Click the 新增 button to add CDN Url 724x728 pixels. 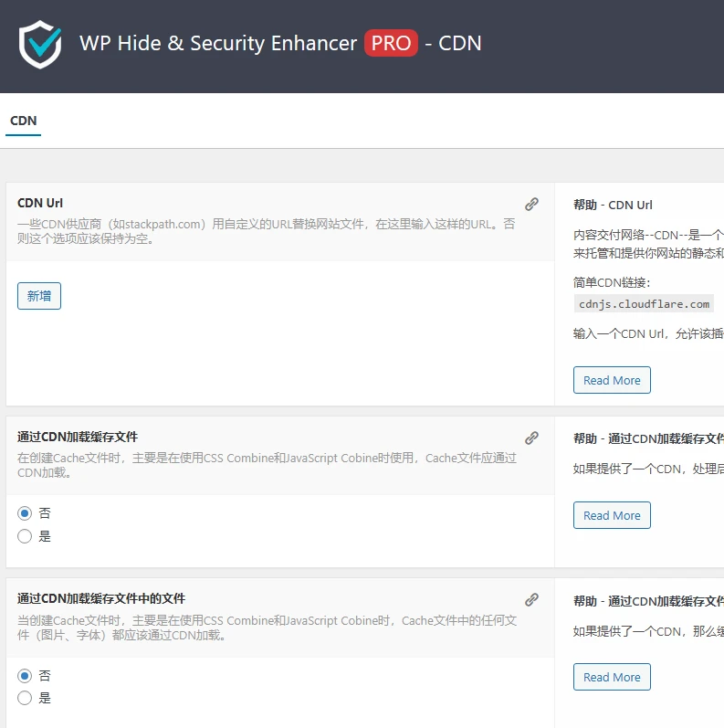(39, 296)
